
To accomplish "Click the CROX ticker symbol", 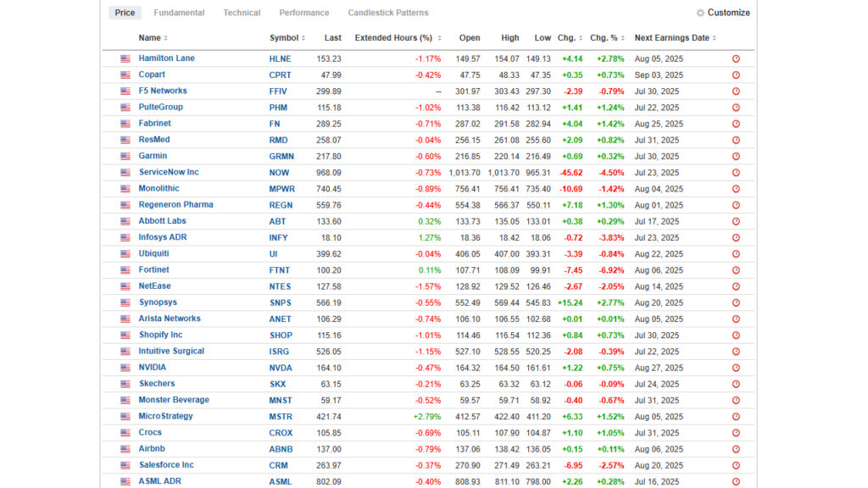I will click(281, 433).
